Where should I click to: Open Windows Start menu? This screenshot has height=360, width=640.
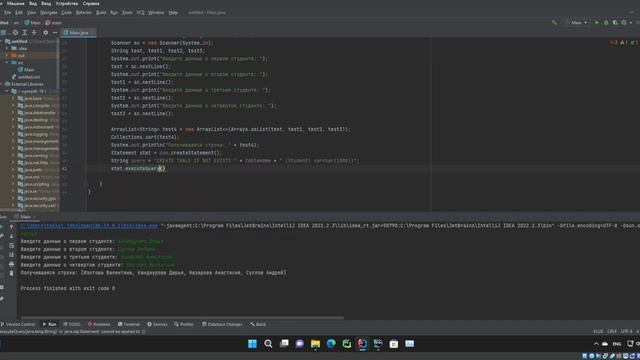tap(253, 344)
